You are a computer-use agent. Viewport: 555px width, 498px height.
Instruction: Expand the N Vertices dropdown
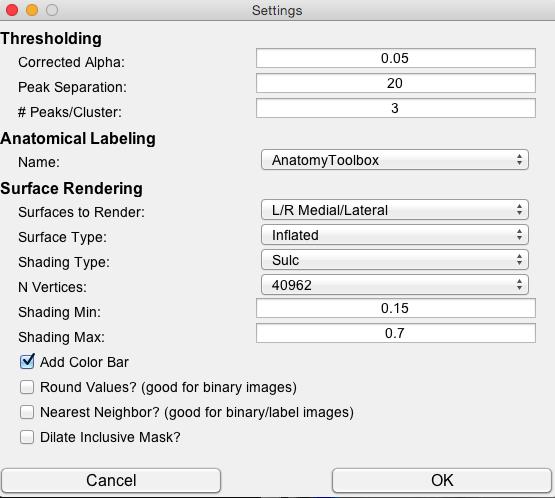[x=395, y=285]
